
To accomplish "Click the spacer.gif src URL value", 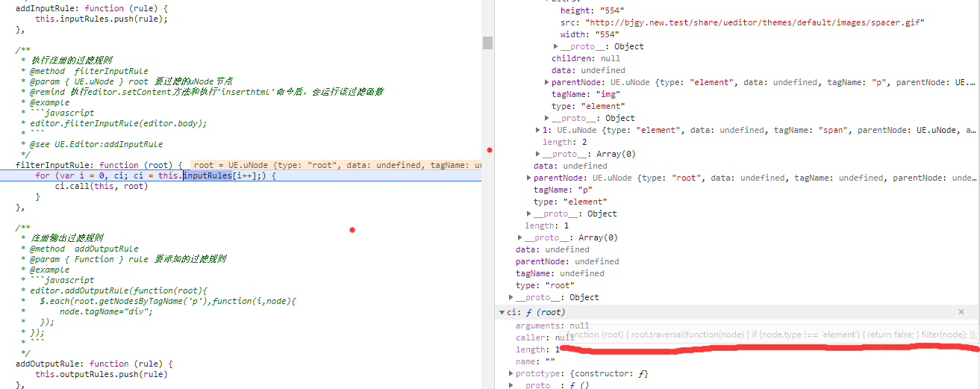I will [x=755, y=22].
